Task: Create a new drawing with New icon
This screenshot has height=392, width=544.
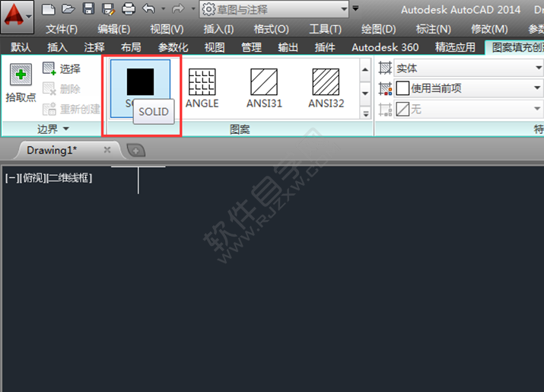Action: pyautogui.click(x=48, y=9)
